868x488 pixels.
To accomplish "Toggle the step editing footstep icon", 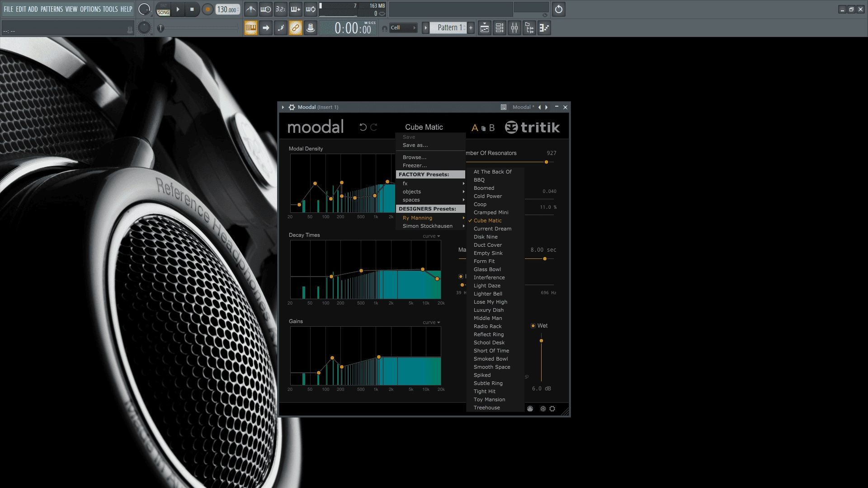I will coord(281,28).
